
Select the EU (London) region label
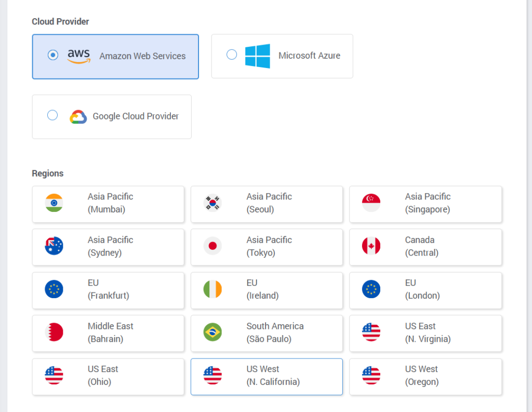coord(422,289)
